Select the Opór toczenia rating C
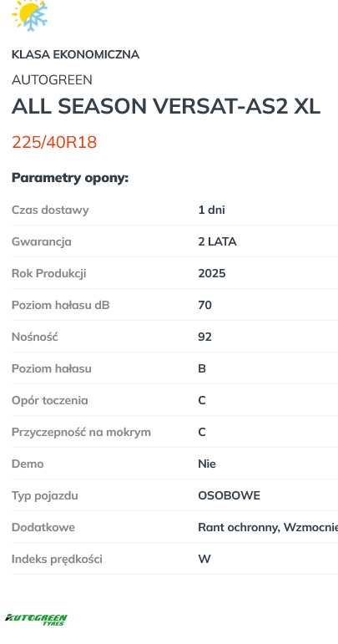The image size is (338, 644). click(202, 400)
